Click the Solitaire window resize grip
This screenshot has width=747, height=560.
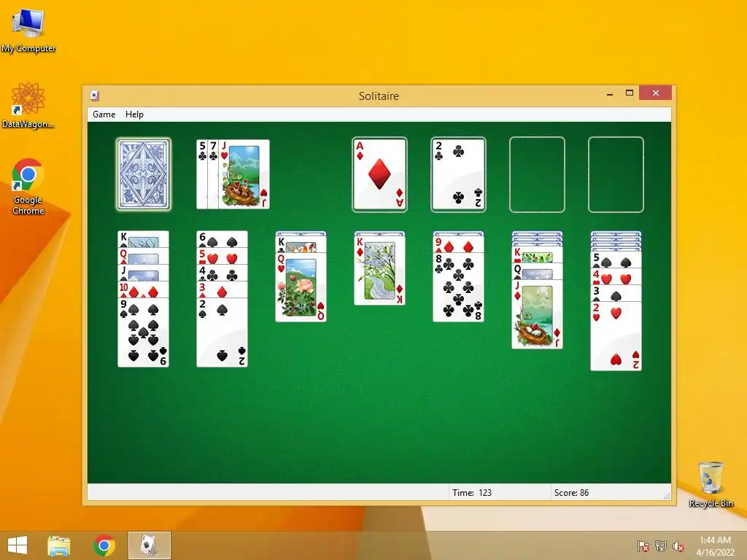tap(667, 496)
